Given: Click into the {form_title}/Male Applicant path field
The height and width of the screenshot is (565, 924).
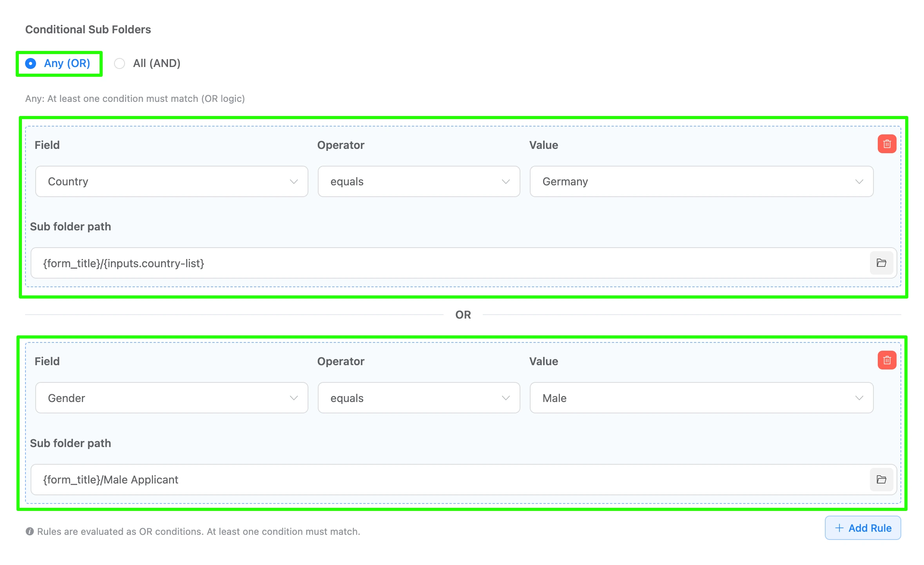Looking at the screenshot, I should 451,480.
